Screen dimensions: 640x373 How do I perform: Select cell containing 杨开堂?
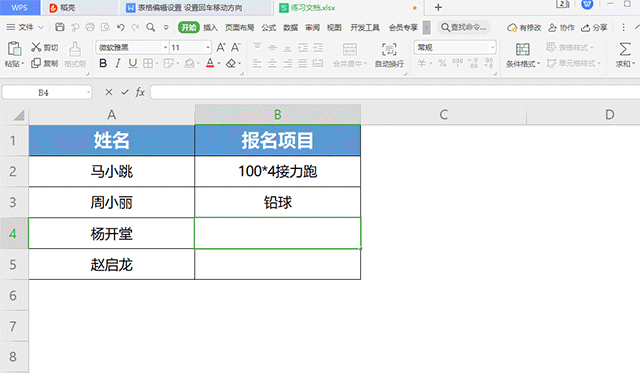pos(111,233)
